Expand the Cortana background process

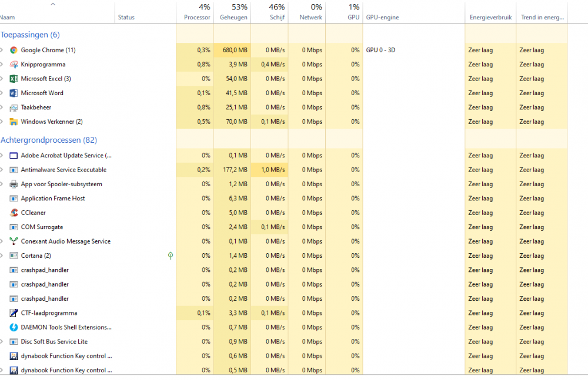point(2,255)
